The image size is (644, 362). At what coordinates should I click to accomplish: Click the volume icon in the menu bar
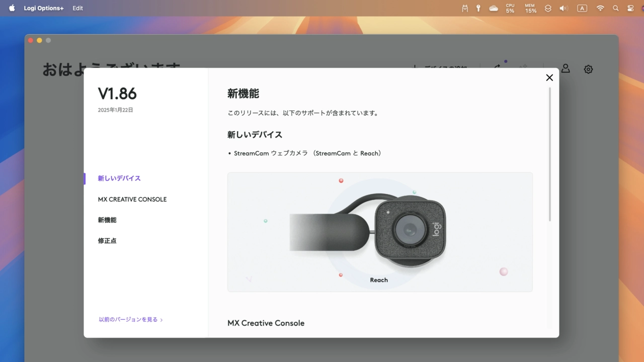[x=563, y=8]
